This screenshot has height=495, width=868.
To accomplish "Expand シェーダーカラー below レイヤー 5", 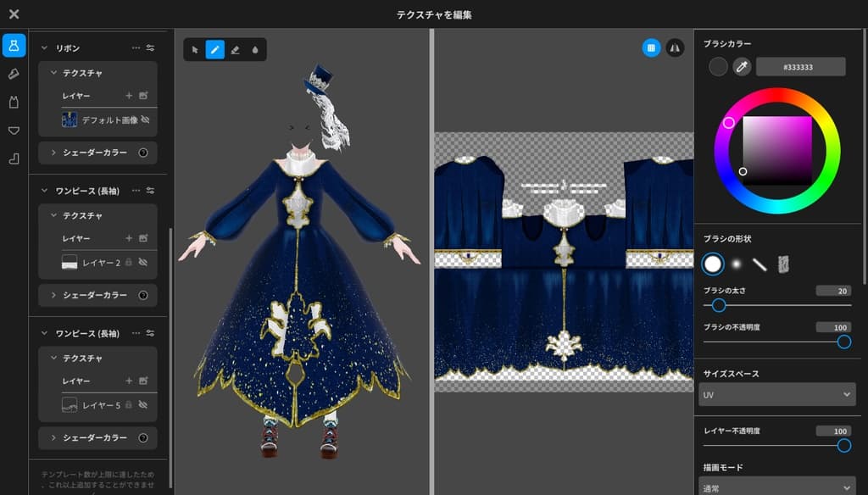I will point(53,437).
